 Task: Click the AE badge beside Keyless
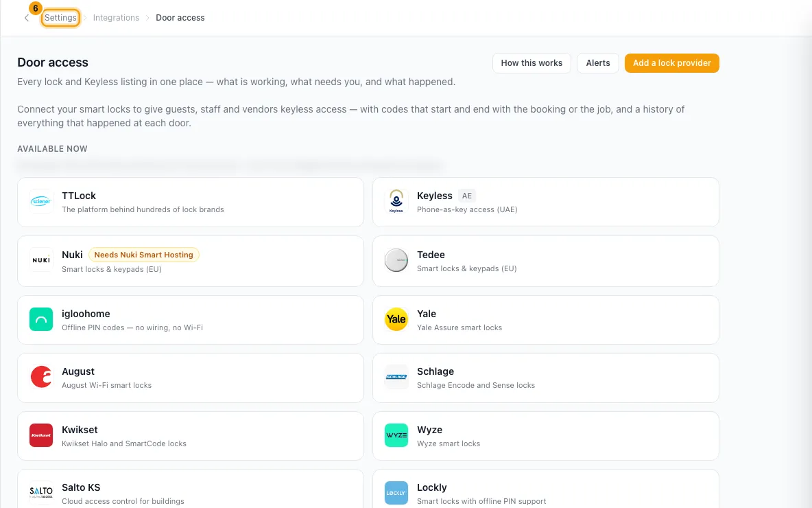pos(467,196)
